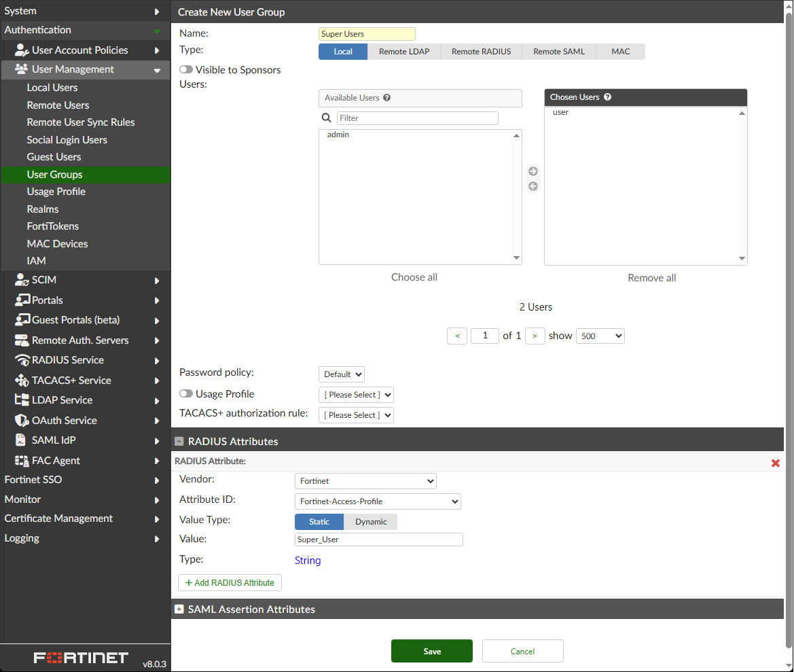
Task: Click the Fortinet logo
Action: [x=81, y=657]
